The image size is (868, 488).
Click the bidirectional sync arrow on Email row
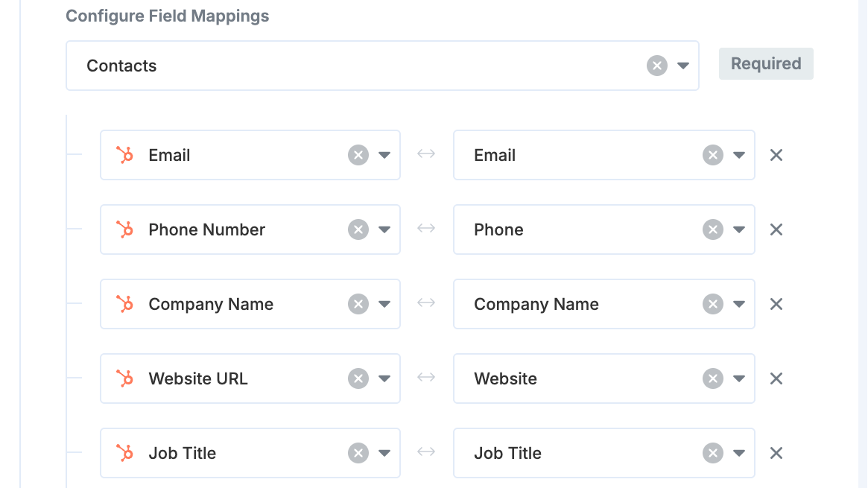point(426,155)
